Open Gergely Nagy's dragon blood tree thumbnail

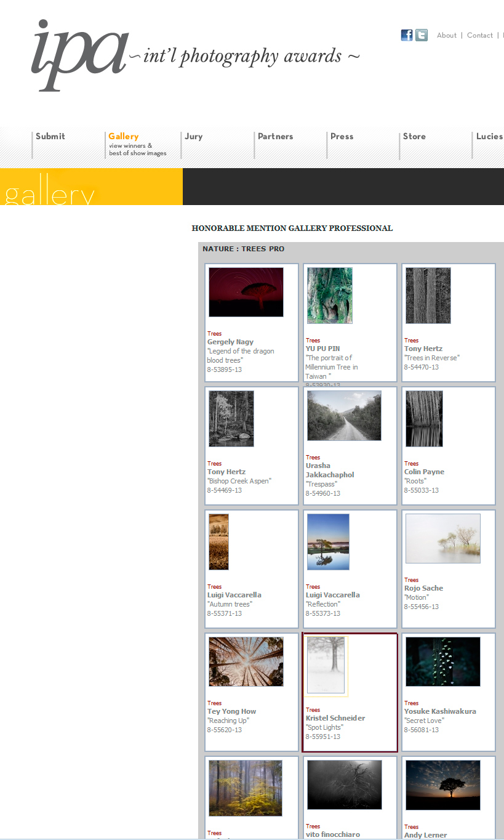click(246, 292)
